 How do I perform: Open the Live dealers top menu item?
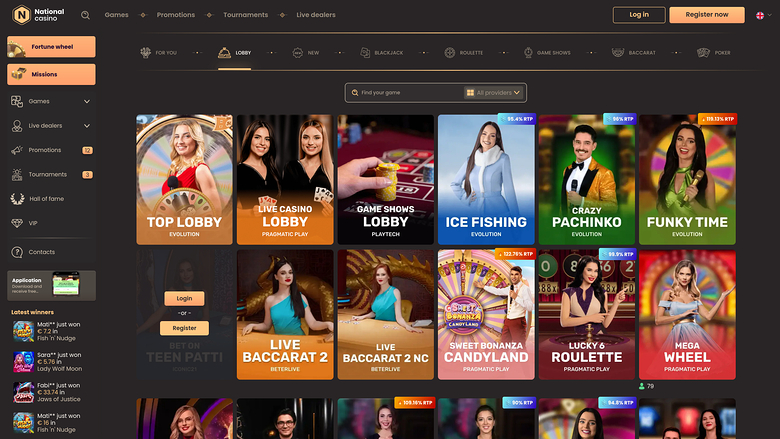tap(316, 15)
